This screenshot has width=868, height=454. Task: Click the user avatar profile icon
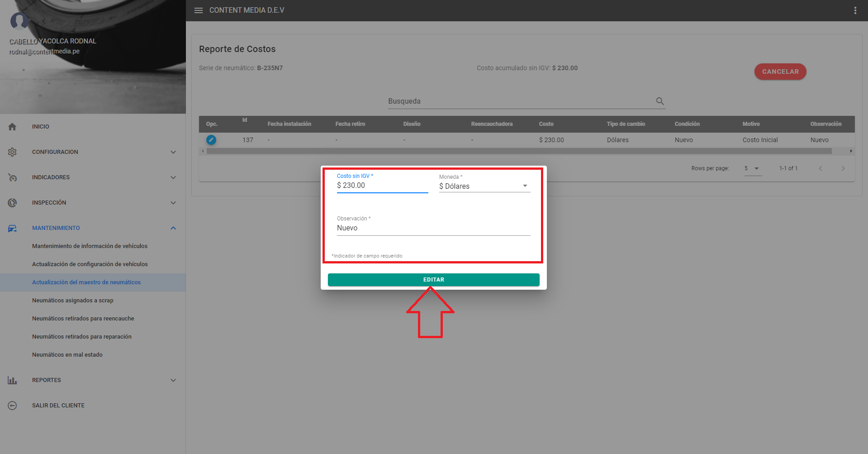[x=19, y=21]
